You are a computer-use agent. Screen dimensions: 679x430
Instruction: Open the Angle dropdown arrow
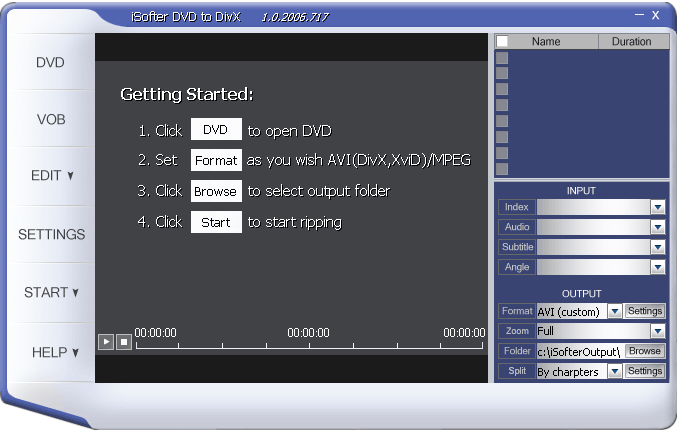pos(658,267)
